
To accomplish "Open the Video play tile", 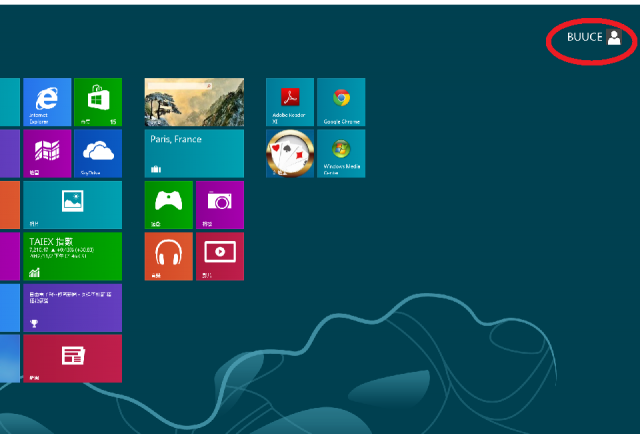I will pyautogui.click(x=220, y=256).
